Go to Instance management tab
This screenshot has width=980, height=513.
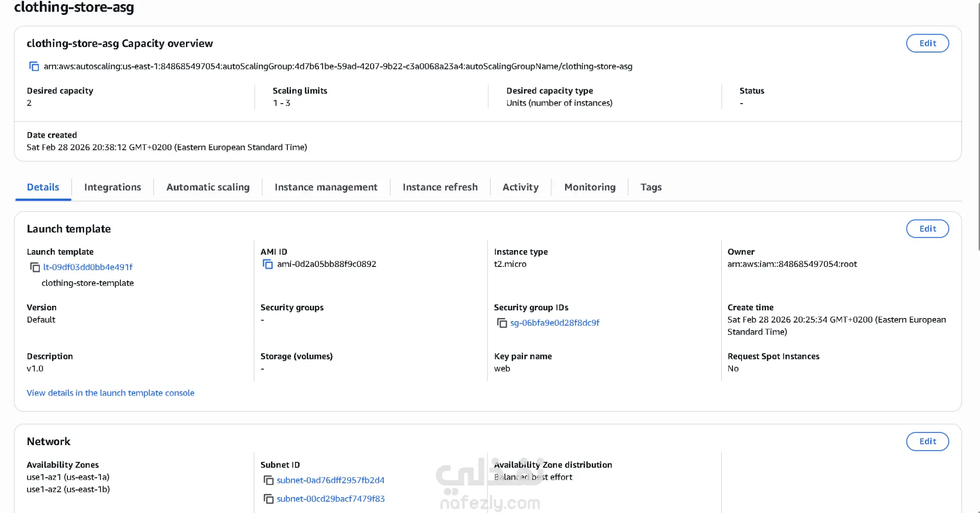(326, 187)
